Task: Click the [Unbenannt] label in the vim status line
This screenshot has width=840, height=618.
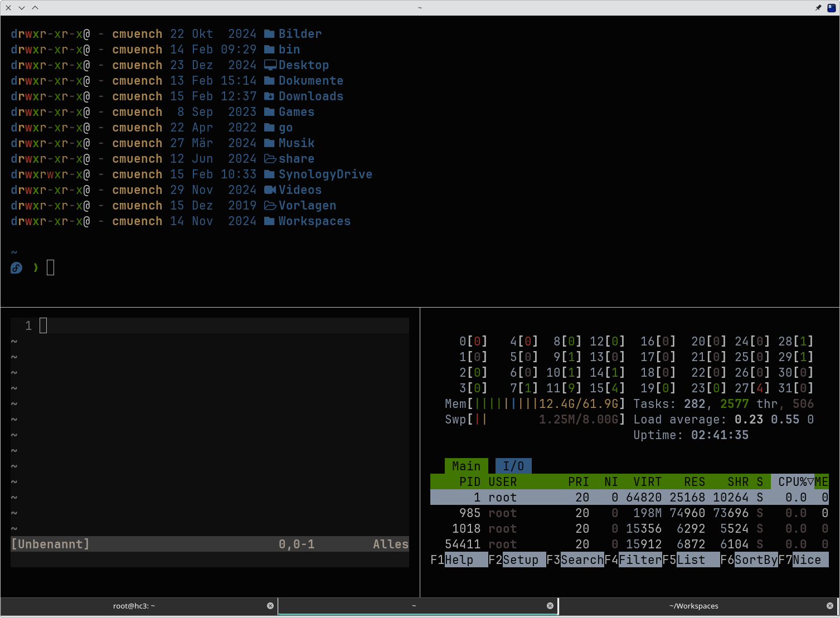Action: point(50,544)
